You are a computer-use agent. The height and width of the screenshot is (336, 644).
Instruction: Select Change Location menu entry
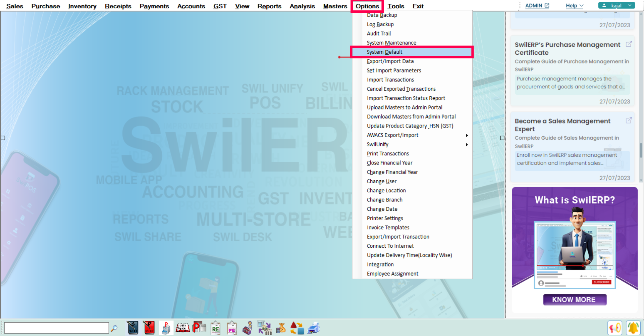point(413,190)
